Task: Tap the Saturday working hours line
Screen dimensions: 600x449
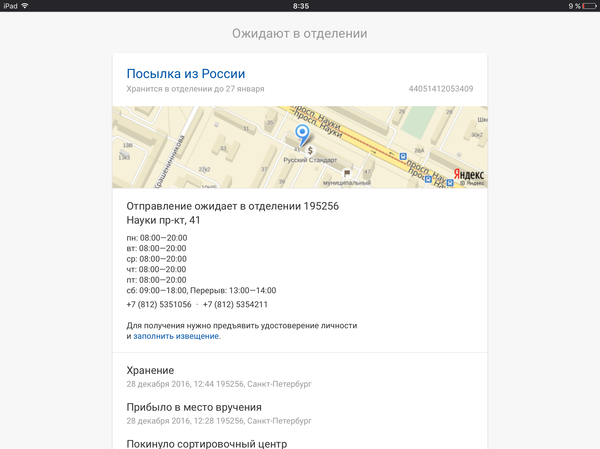Action: coord(201,290)
